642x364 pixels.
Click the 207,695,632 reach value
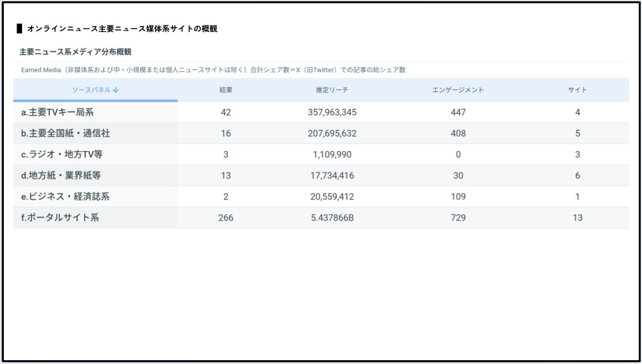tap(332, 134)
